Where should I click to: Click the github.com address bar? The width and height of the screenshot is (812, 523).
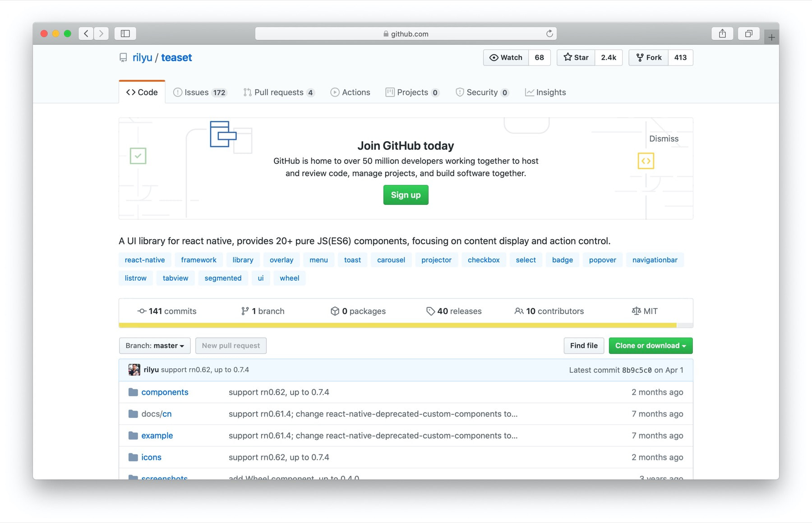point(406,33)
